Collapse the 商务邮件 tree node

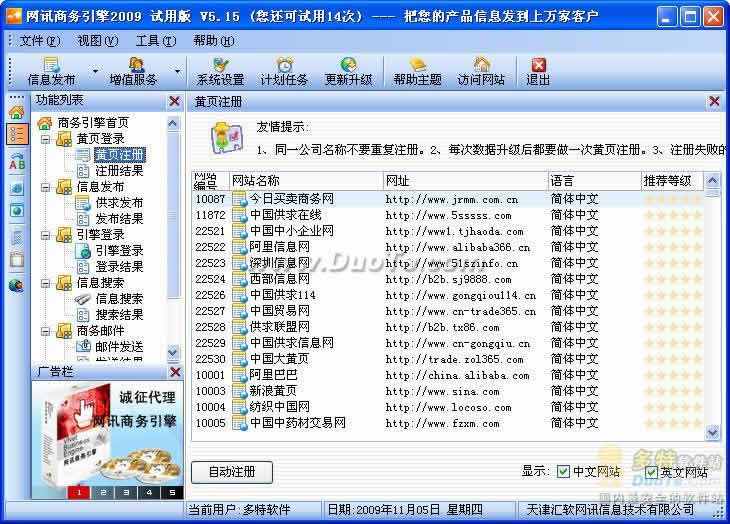point(45,331)
